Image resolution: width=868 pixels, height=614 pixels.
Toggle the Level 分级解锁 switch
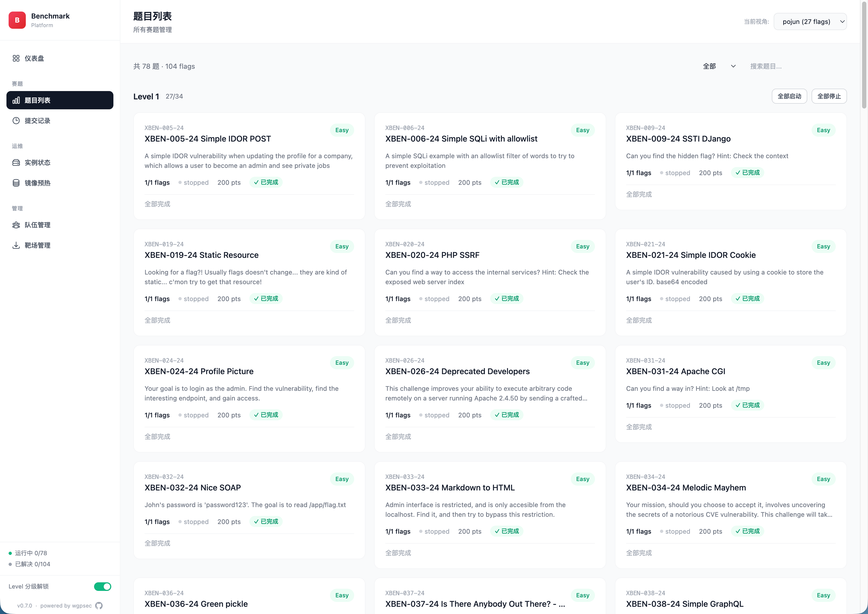pos(102,586)
